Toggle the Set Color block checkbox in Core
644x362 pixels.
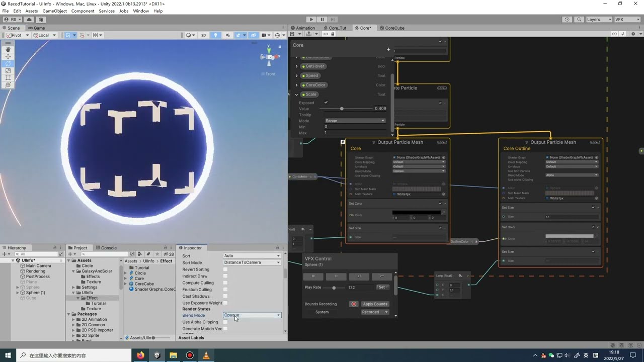pyautogui.click(x=440, y=203)
